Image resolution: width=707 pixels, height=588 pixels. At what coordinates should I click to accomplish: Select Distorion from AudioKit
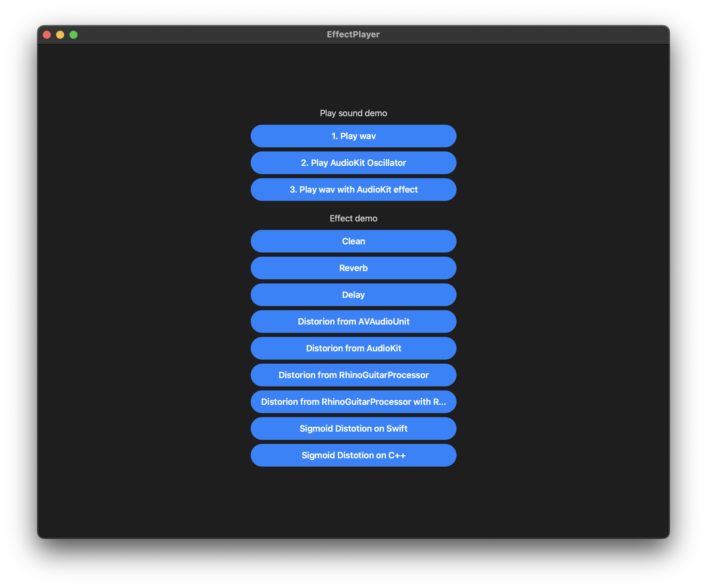pyautogui.click(x=353, y=348)
